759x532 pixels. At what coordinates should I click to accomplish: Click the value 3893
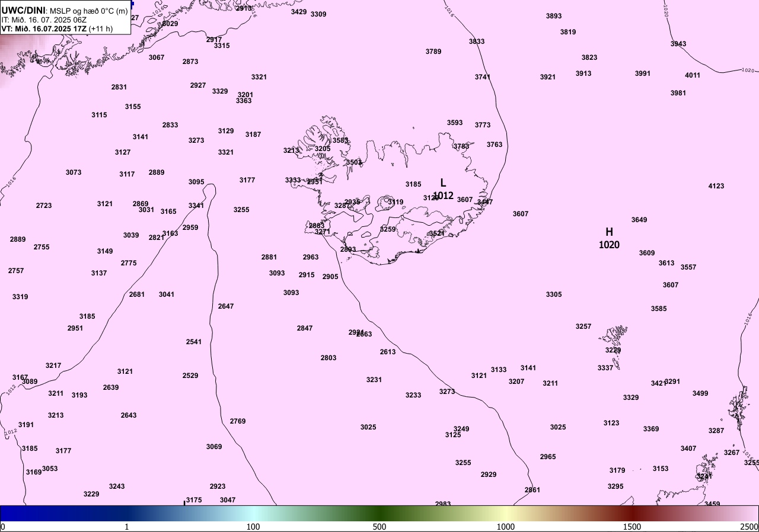point(554,16)
